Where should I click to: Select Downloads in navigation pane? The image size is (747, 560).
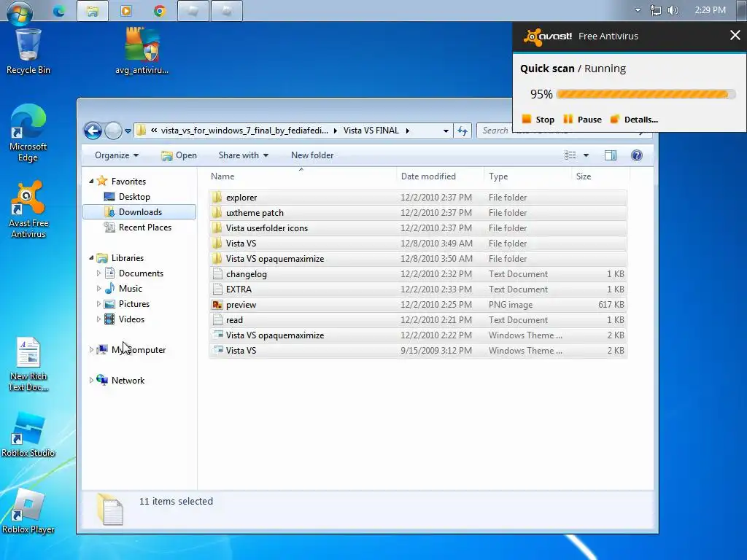pos(139,212)
